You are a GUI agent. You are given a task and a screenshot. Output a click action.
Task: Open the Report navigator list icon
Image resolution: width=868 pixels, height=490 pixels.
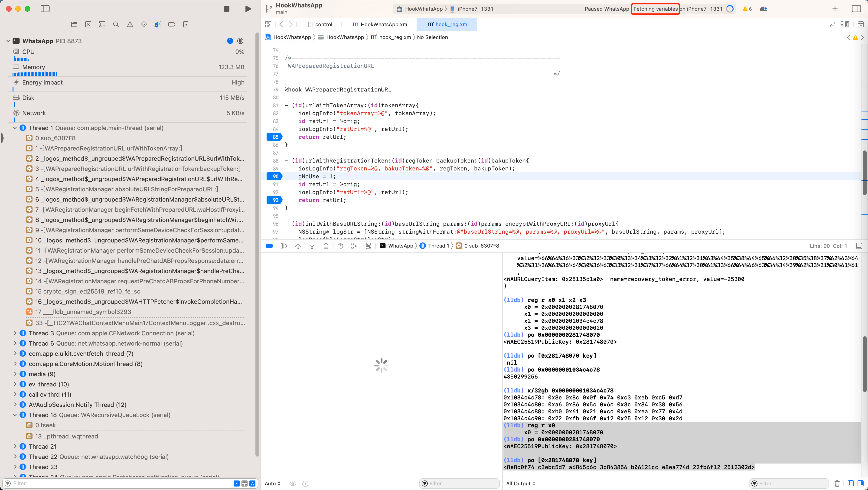[x=186, y=24]
